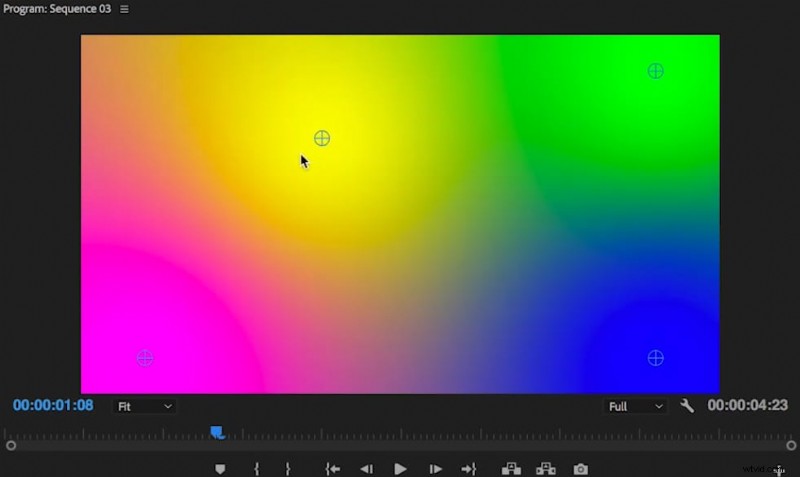The height and width of the screenshot is (477, 800).
Task: Click the Lift button
Action: point(511,468)
